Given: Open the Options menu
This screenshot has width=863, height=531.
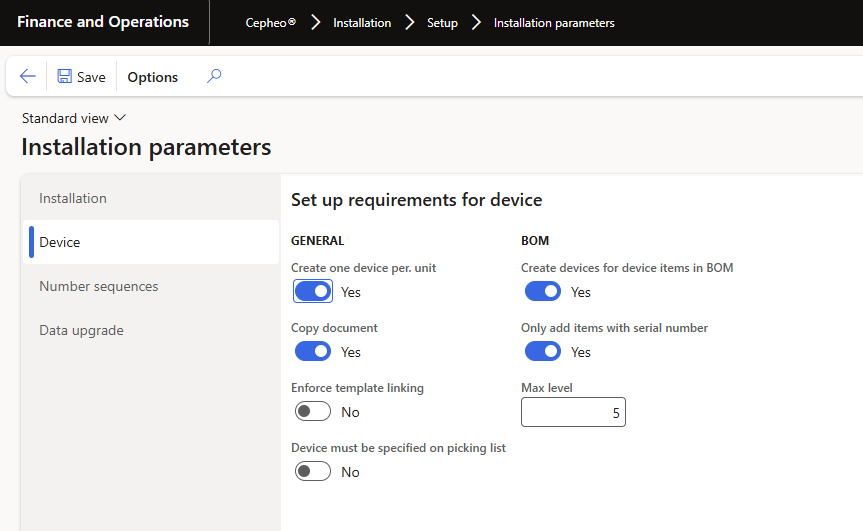Looking at the screenshot, I should pos(153,77).
